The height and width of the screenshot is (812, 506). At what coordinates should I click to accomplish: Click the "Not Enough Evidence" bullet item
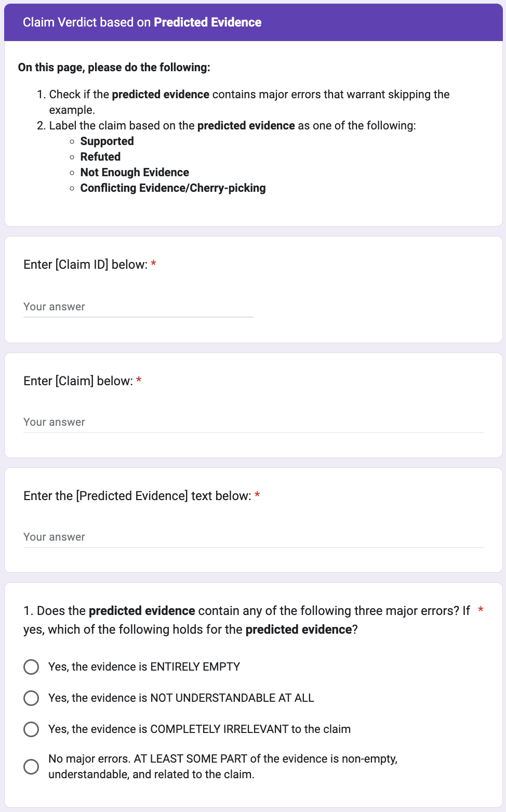pos(135,173)
